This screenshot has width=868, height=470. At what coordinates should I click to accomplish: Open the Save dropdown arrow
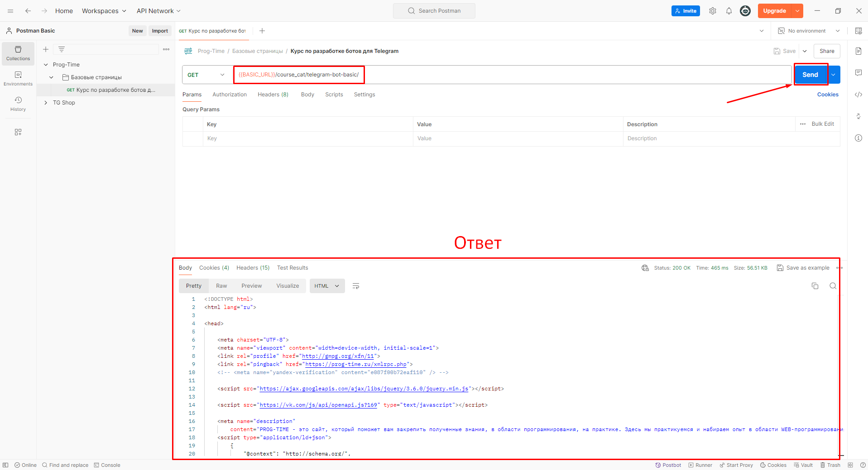[805, 51]
